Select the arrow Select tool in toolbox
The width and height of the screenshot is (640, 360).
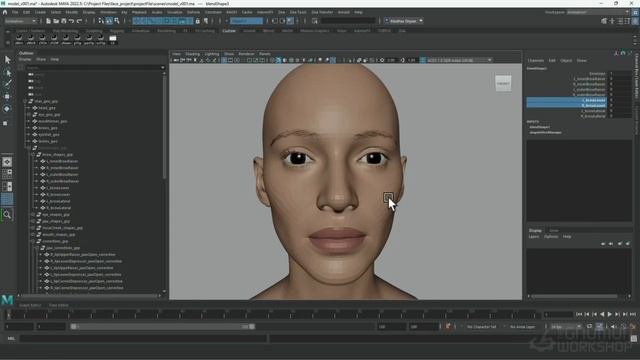click(x=7, y=60)
